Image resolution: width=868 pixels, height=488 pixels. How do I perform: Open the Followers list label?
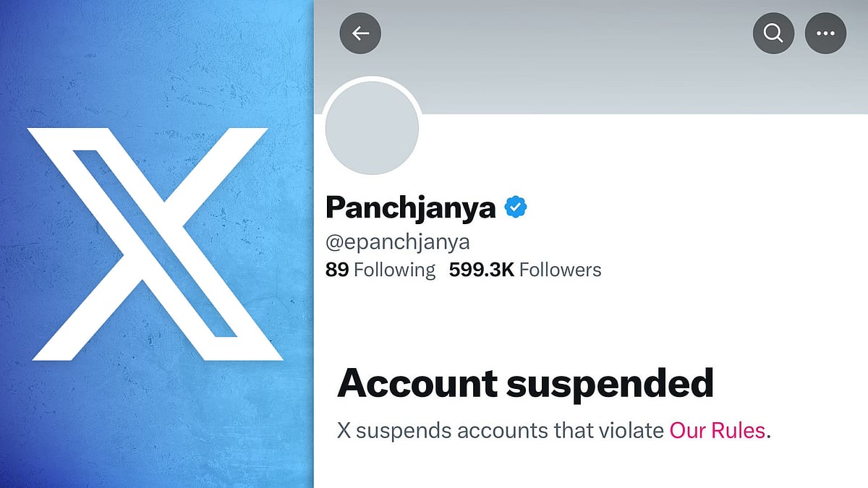[561, 270]
